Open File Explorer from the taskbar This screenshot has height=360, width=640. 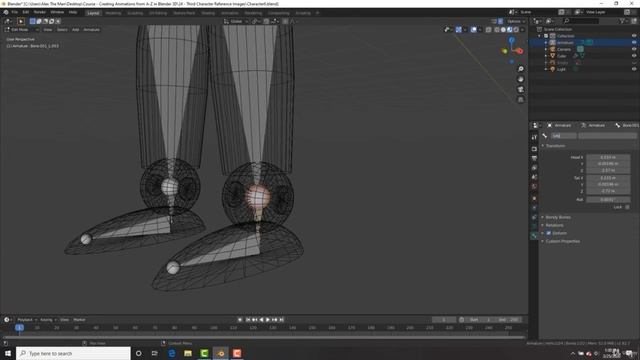click(x=188, y=353)
